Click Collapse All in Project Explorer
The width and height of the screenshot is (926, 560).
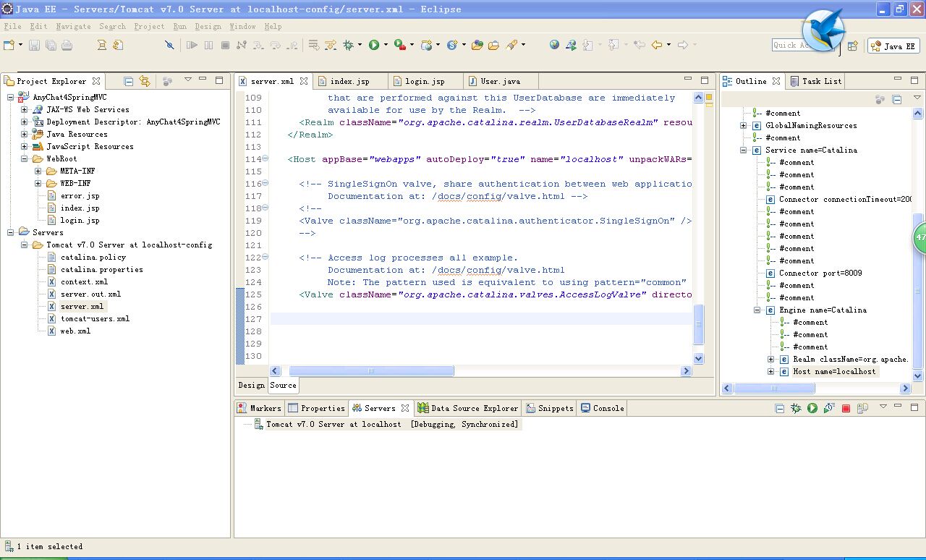[128, 81]
